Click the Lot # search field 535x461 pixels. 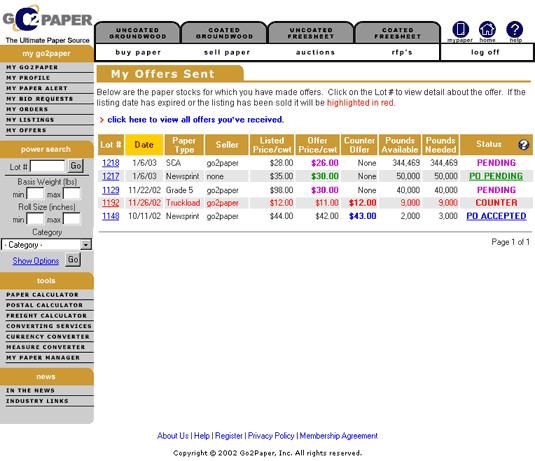pyautogui.click(x=48, y=166)
